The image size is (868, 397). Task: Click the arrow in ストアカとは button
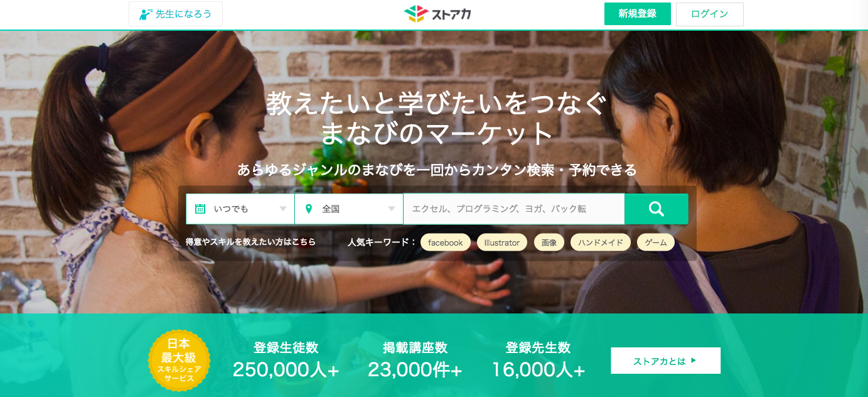pos(693,361)
